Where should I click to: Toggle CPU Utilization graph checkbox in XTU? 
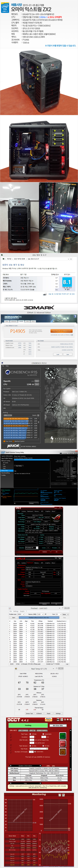2,493
